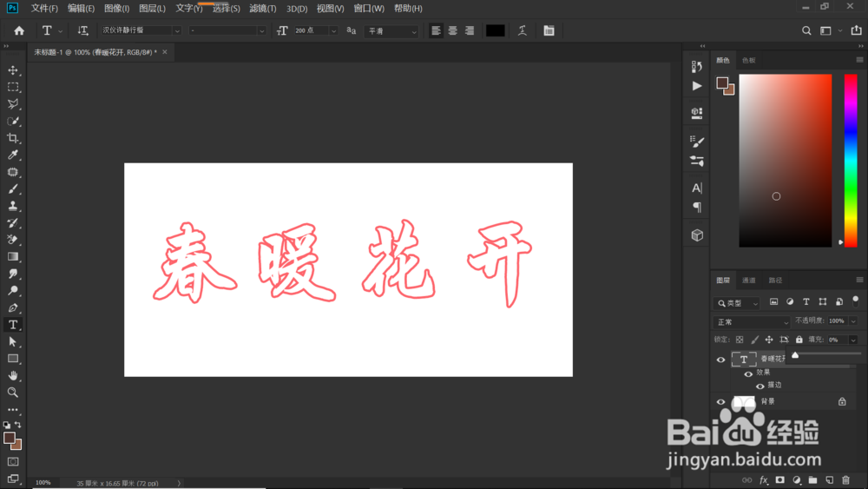
Task: Click the Create new layer icon
Action: [x=829, y=480]
